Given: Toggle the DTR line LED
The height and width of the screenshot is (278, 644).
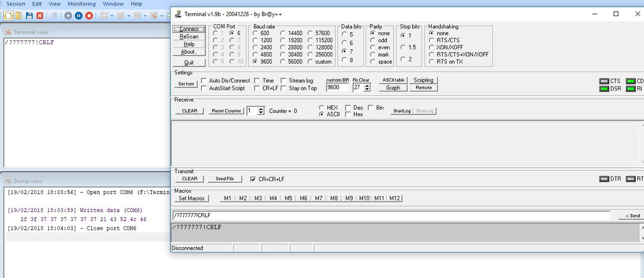Looking at the screenshot, I should [604, 179].
